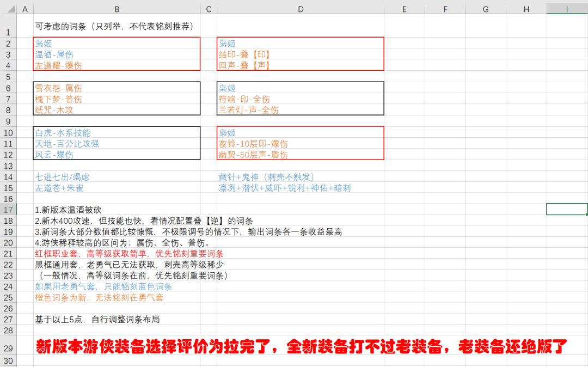Click 枭姬 in cell B2
588x367 pixels.
(43, 44)
